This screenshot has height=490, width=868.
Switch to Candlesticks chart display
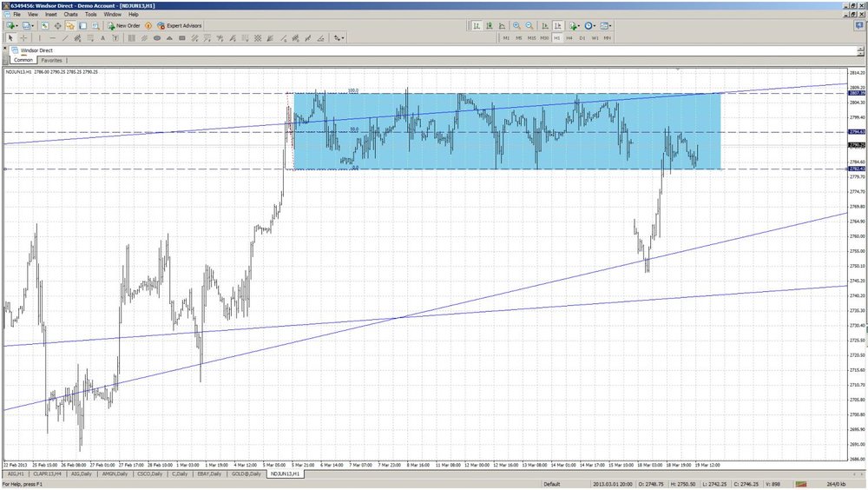coord(490,25)
